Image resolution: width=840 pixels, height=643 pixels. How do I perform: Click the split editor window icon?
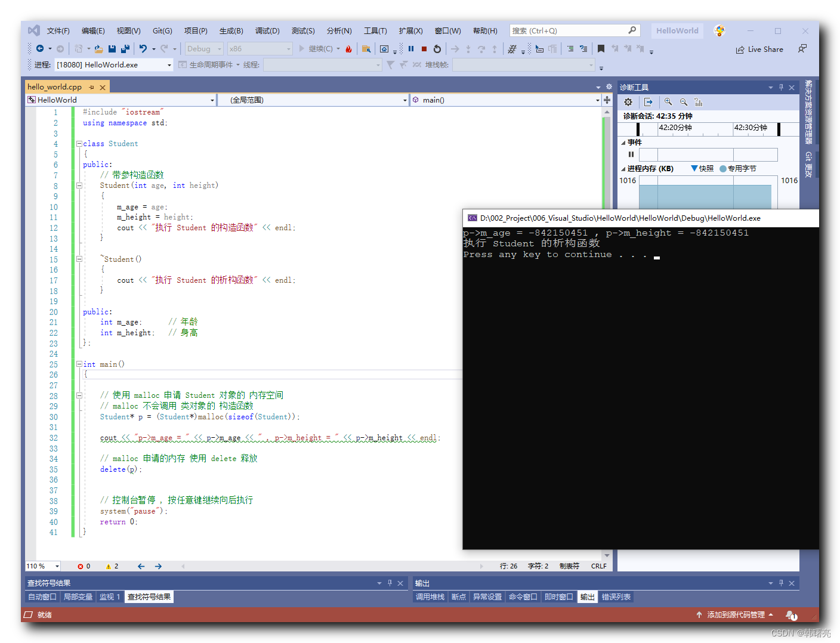pyautogui.click(x=607, y=100)
